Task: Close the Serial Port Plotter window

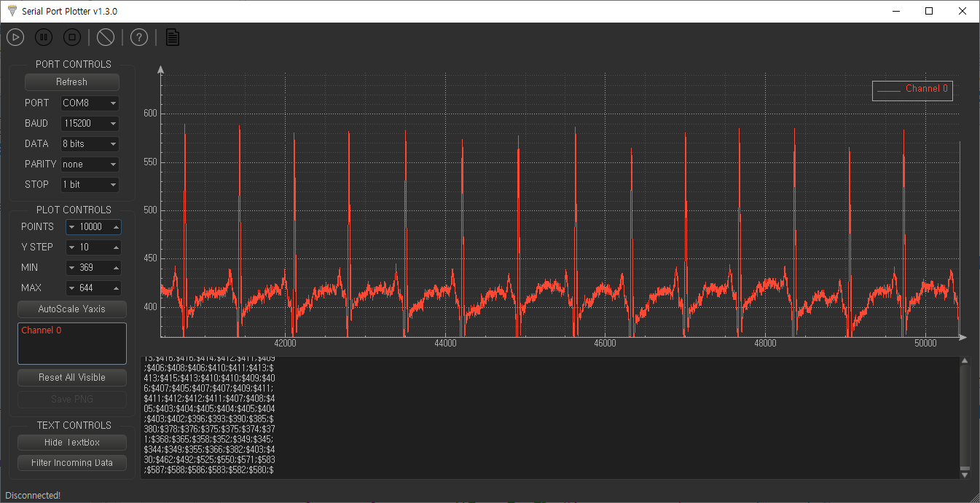Action: click(963, 11)
